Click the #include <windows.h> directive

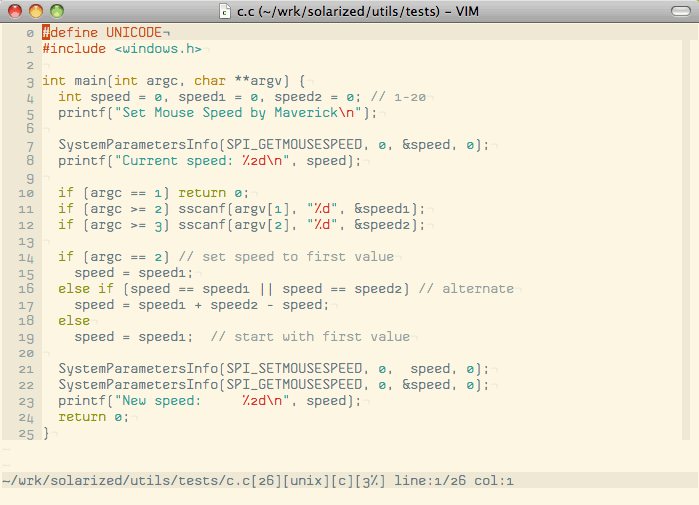(122, 49)
